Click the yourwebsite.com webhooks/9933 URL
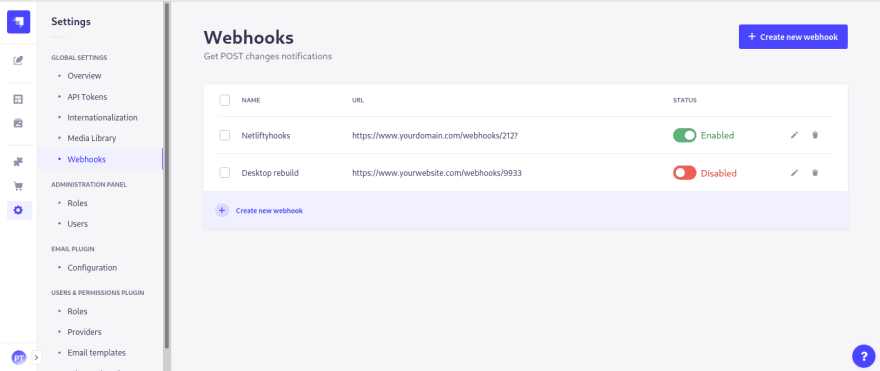 point(437,173)
